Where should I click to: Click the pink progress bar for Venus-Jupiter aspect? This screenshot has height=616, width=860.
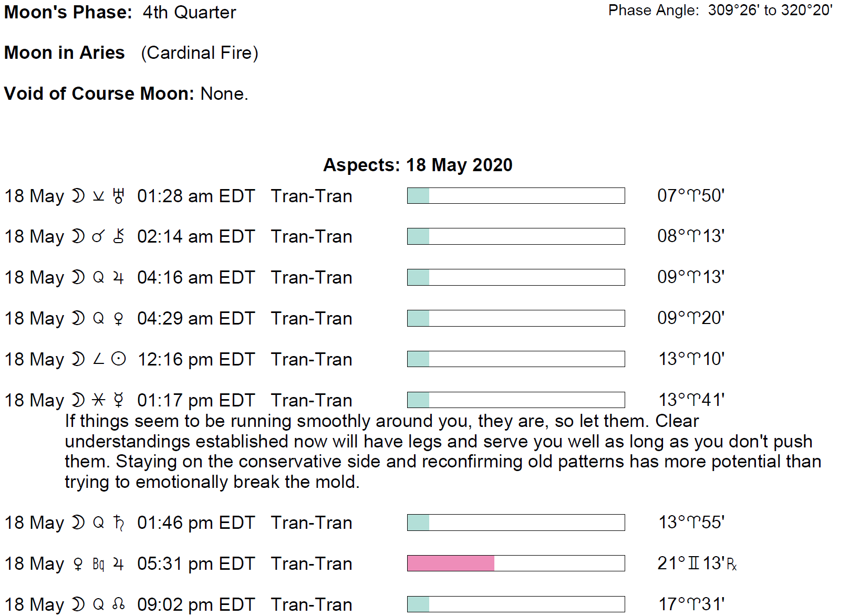451,563
